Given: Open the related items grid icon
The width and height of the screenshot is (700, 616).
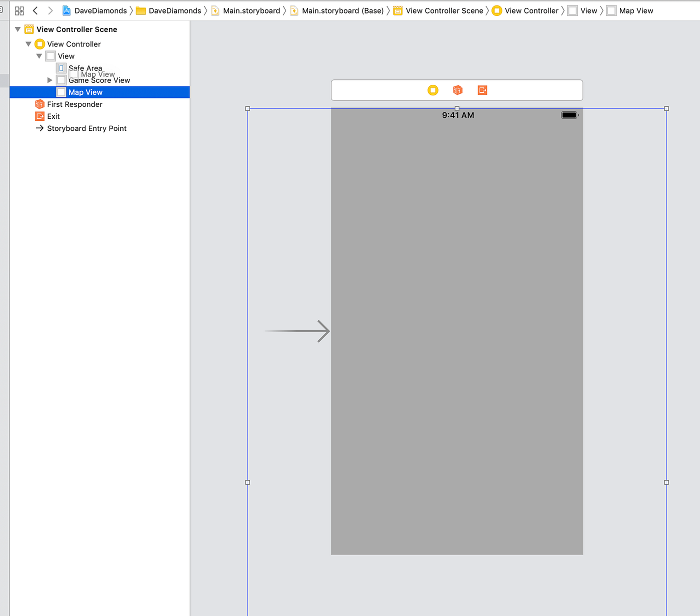Looking at the screenshot, I should coord(19,10).
